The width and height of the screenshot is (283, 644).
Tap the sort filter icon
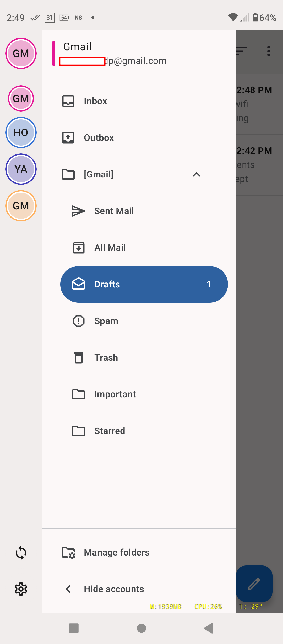coord(241,51)
